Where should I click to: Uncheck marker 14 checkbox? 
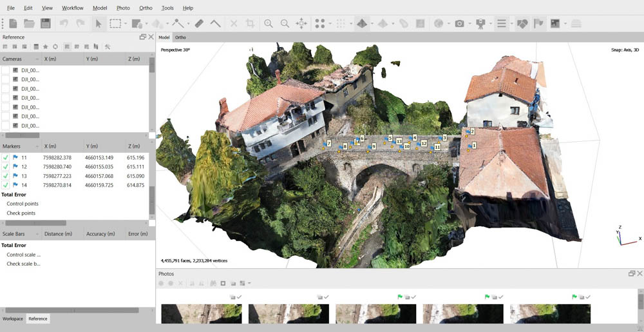(x=5, y=185)
